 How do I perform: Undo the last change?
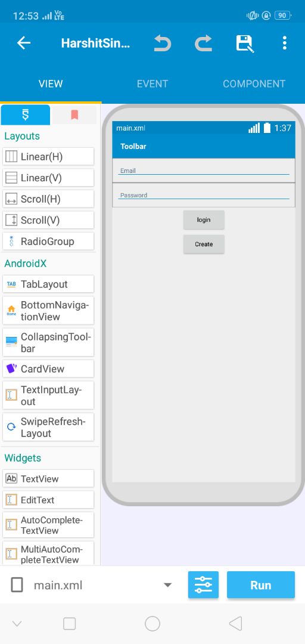coord(162,43)
